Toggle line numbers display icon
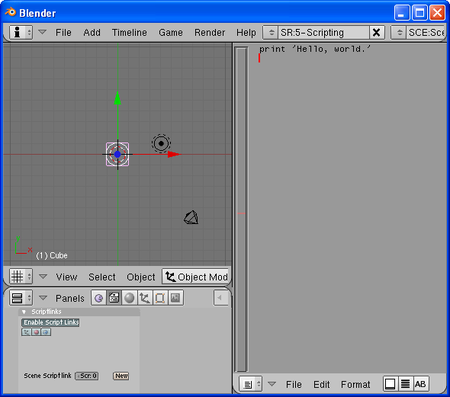 pos(405,384)
